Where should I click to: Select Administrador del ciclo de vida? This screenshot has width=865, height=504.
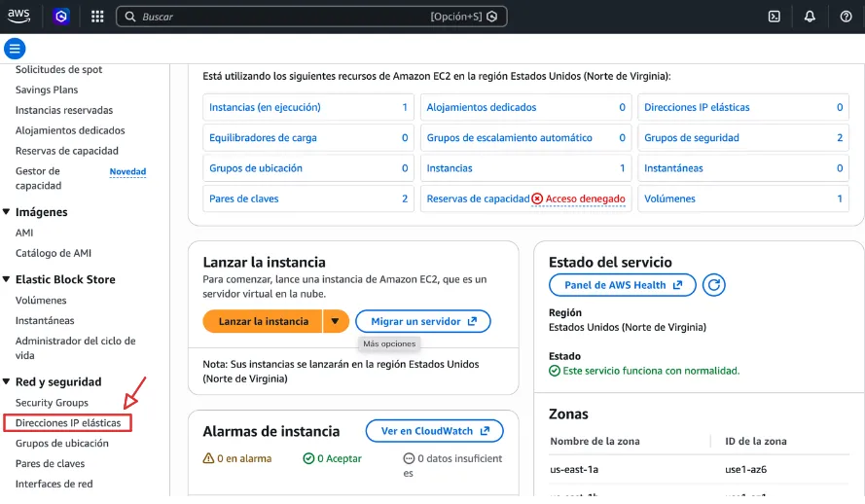[76, 348]
